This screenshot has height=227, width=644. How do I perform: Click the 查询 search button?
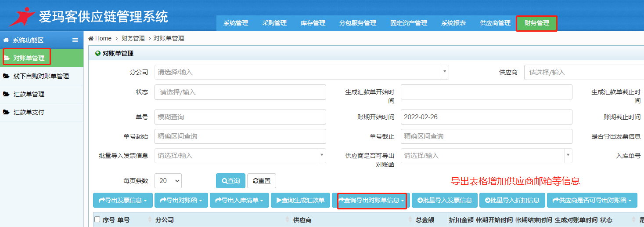point(230,181)
